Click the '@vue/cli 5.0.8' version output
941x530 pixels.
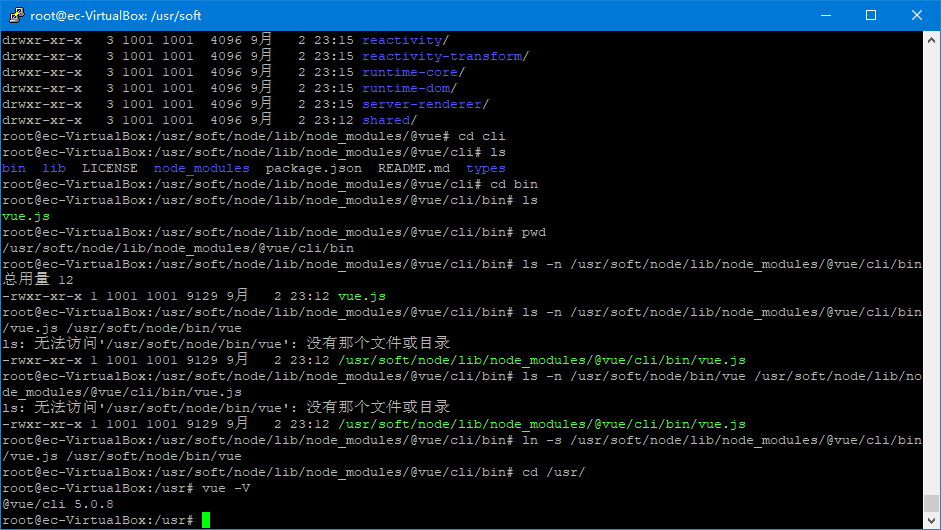point(58,504)
